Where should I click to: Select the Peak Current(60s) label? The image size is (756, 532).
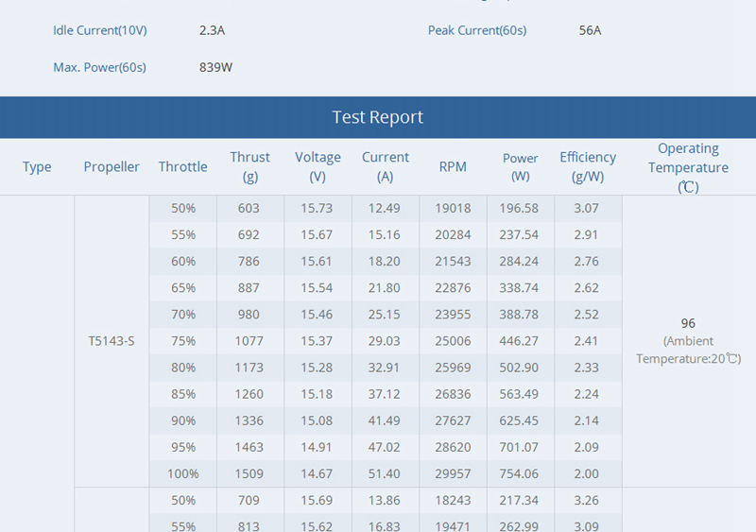pyautogui.click(x=477, y=30)
